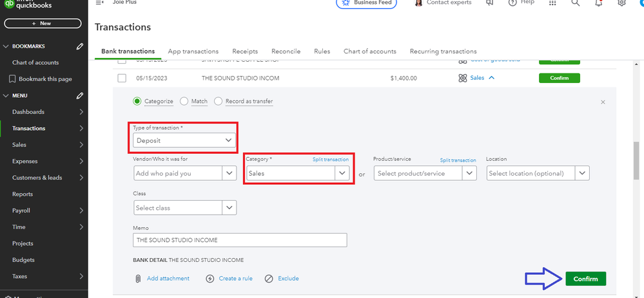Switch to the Reconcile tab

point(286,51)
